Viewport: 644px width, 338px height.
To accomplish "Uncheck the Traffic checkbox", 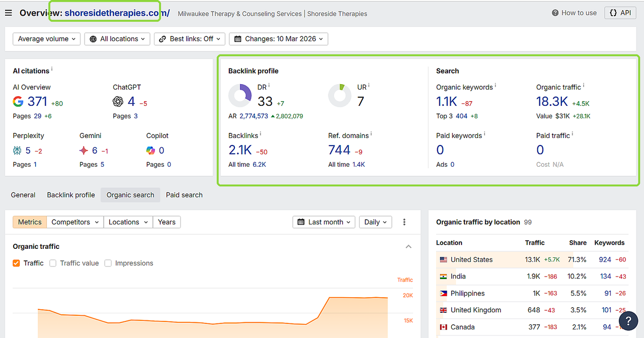I will (x=16, y=263).
